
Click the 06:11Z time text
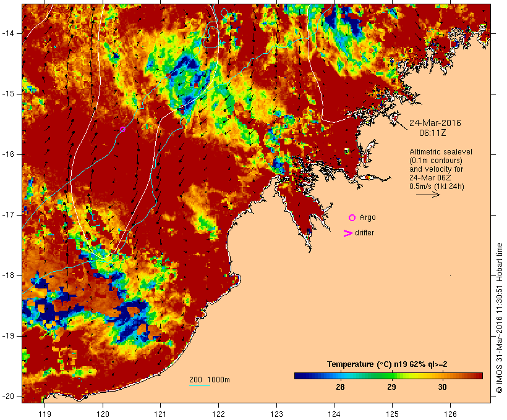(433, 133)
